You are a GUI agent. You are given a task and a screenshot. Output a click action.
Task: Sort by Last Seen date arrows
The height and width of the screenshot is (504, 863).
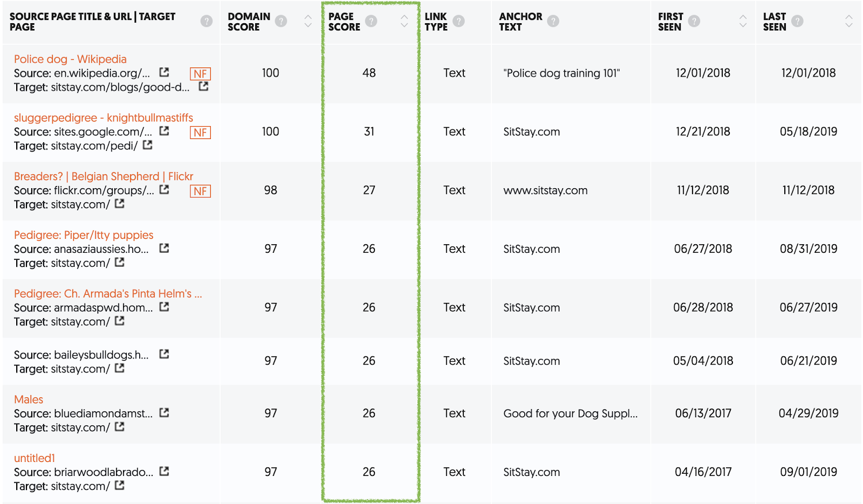click(849, 21)
